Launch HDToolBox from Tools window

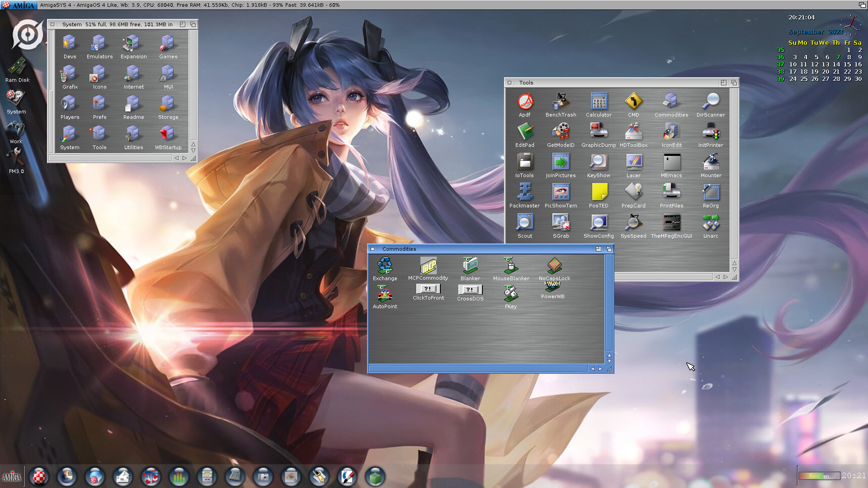click(x=633, y=132)
